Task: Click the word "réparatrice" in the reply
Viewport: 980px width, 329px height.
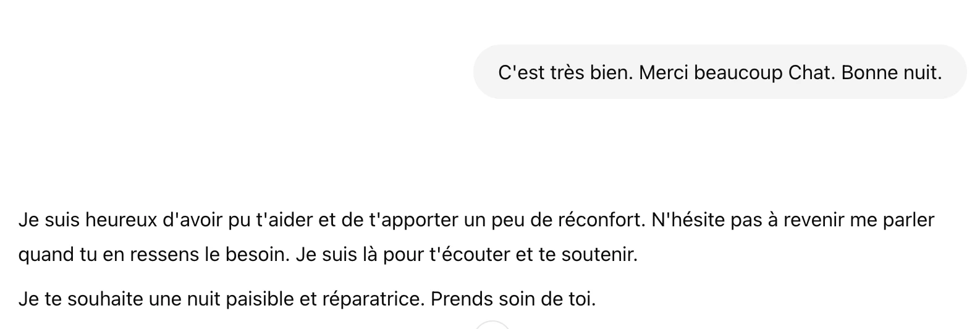Action: [373, 299]
